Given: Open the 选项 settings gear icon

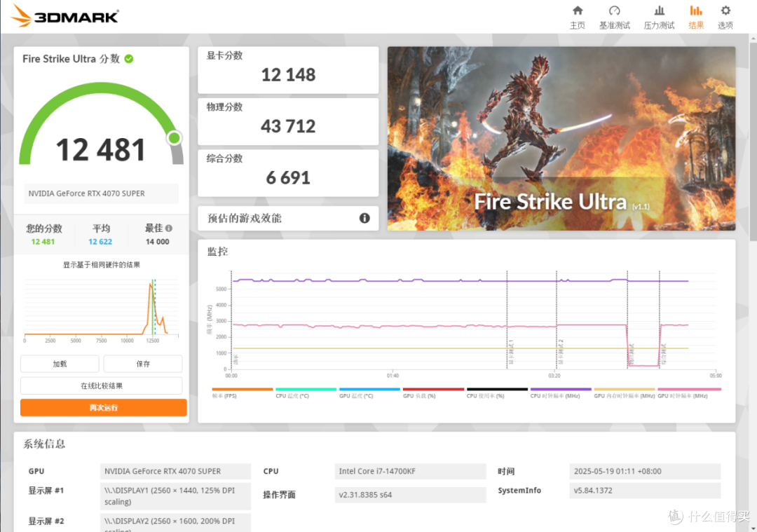Looking at the screenshot, I should (725, 11).
